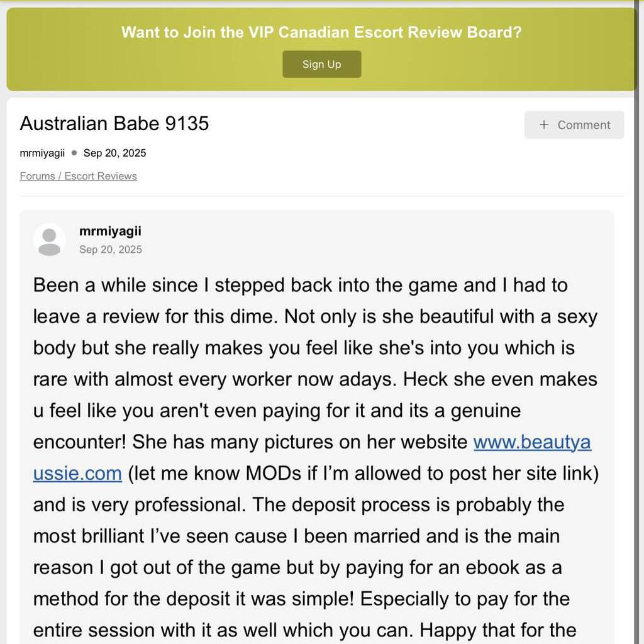The width and height of the screenshot is (644, 644).
Task: Click the post timestamp beside the avatar
Action: (x=111, y=250)
